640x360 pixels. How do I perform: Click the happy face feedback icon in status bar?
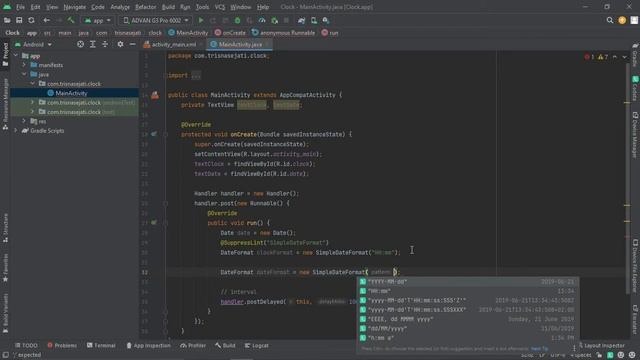click(x=621, y=355)
